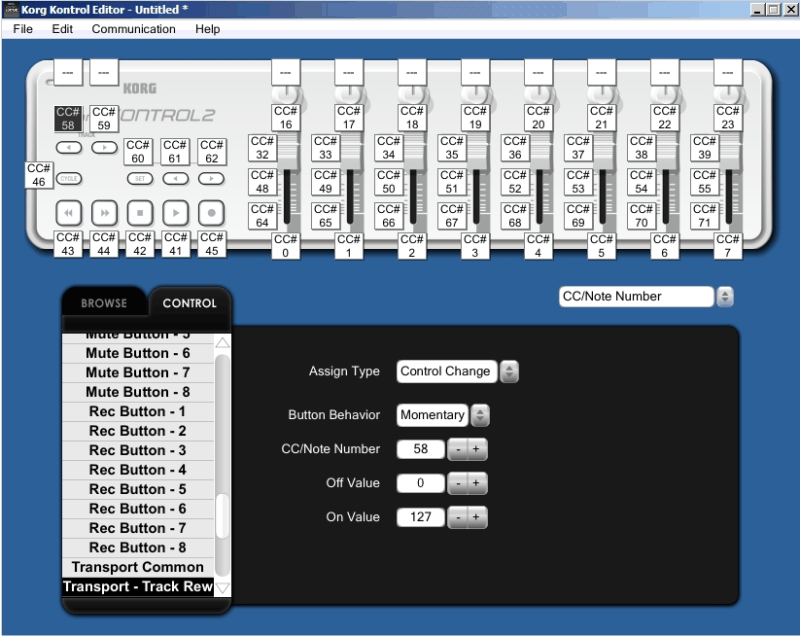Click the marker Set button
The image size is (800, 636).
pos(140,178)
